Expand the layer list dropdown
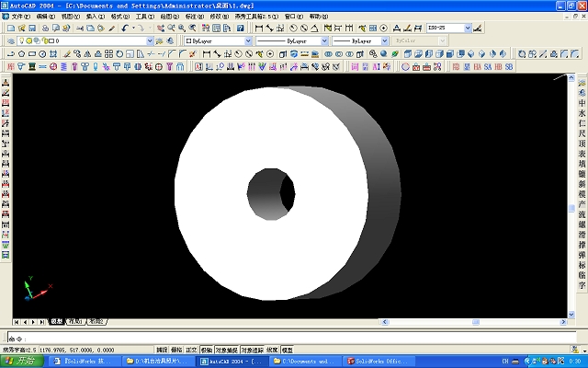The image size is (588, 368). [150, 40]
